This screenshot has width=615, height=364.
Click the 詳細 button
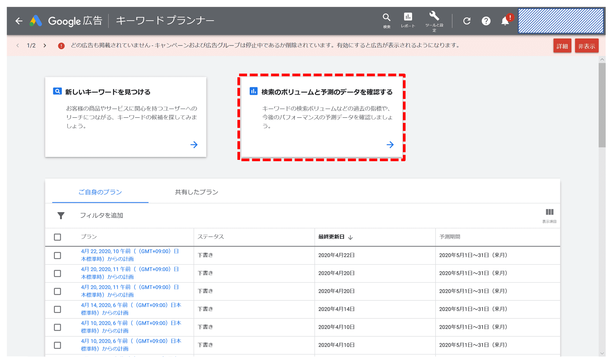[562, 46]
